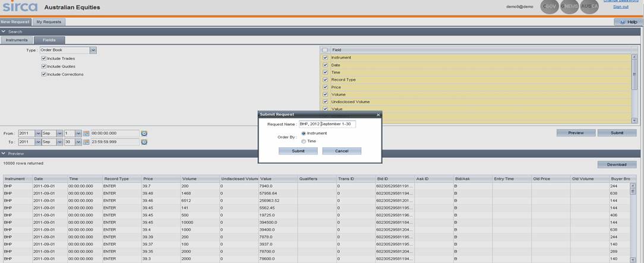Click the AUSCA circular badge icon
Viewport: 644px width, 263px height.
pyautogui.click(x=589, y=7)
